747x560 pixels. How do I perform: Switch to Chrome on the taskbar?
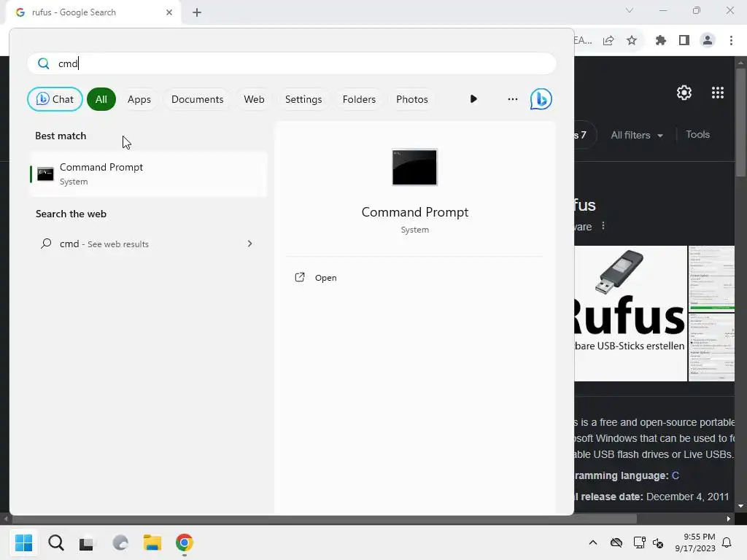185,542
